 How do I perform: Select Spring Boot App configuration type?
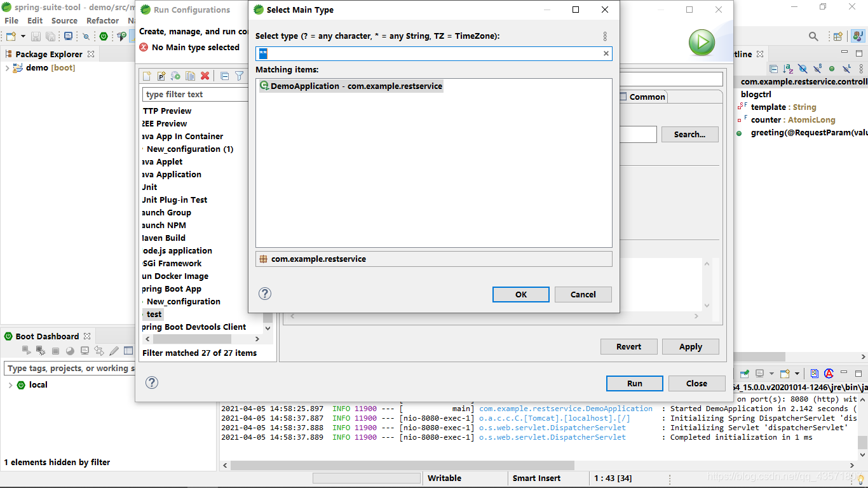coord(171,288)
